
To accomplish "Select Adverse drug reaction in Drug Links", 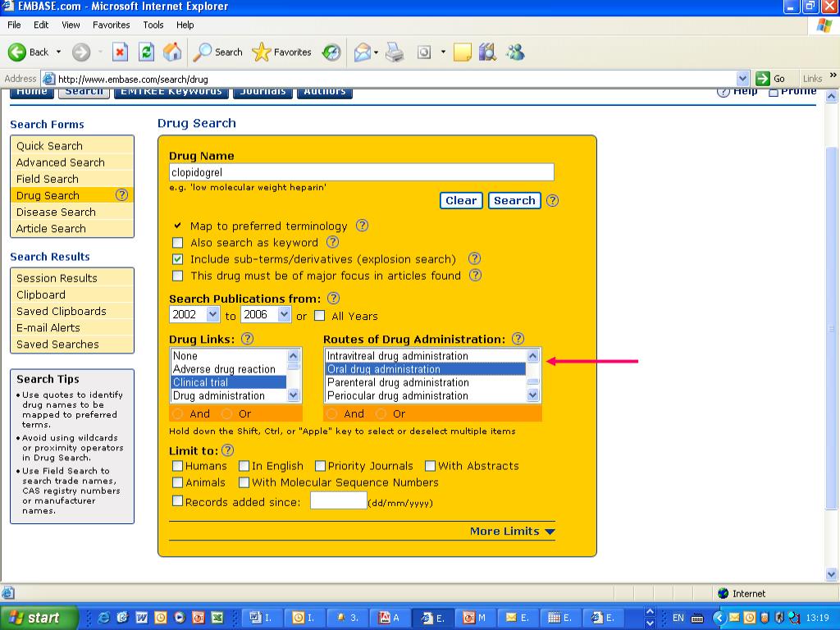I will [229, 369].
